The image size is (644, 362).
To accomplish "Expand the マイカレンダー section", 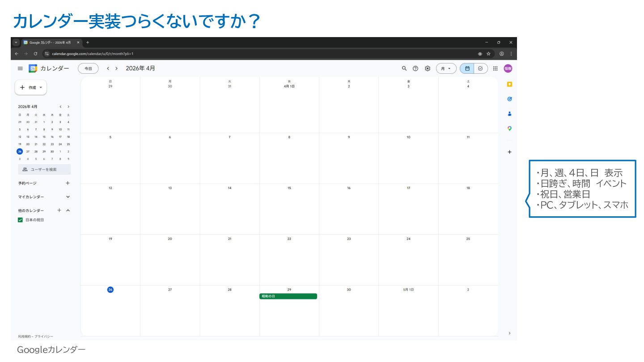I will 68,197.
